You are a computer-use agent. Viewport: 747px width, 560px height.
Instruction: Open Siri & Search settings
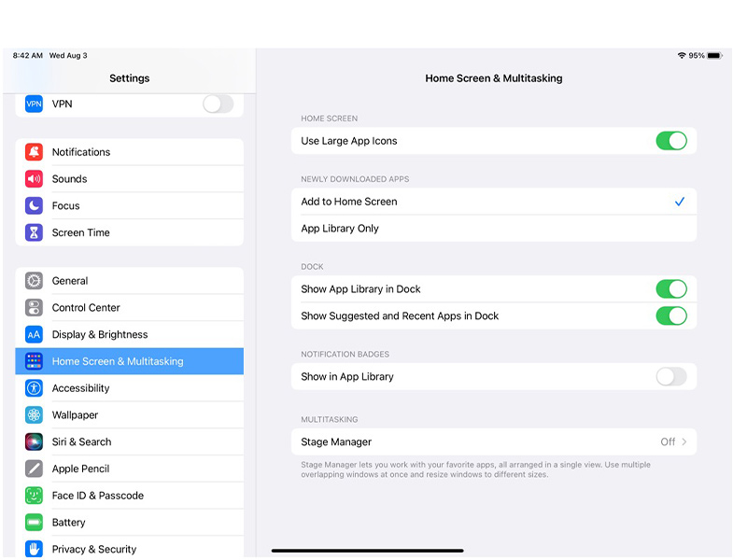click(130, 441)
